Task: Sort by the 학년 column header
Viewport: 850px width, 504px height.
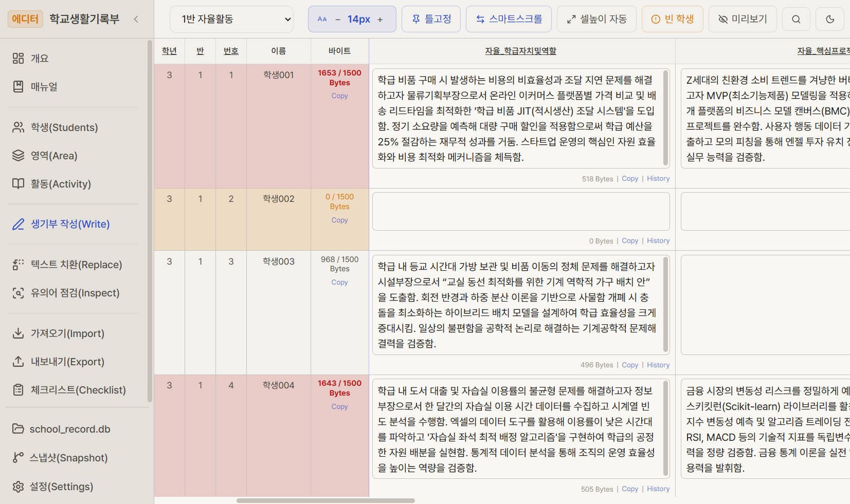Action: 169,51
